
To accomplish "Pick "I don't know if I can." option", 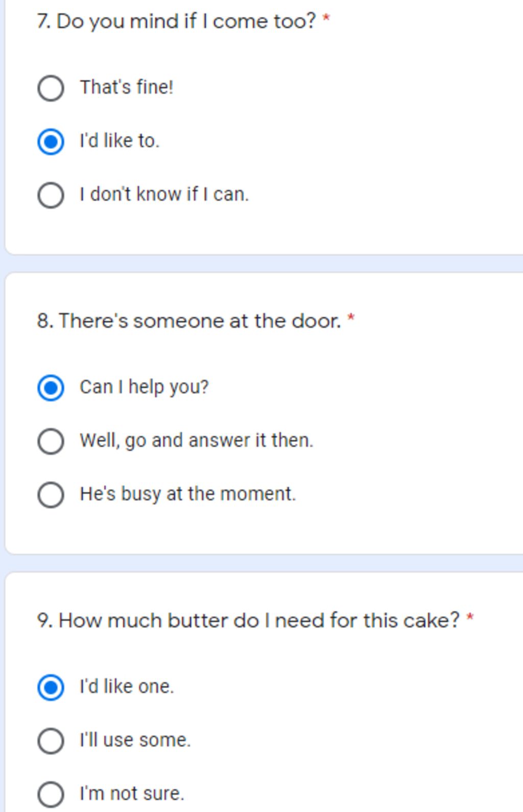I will [51, 195].
